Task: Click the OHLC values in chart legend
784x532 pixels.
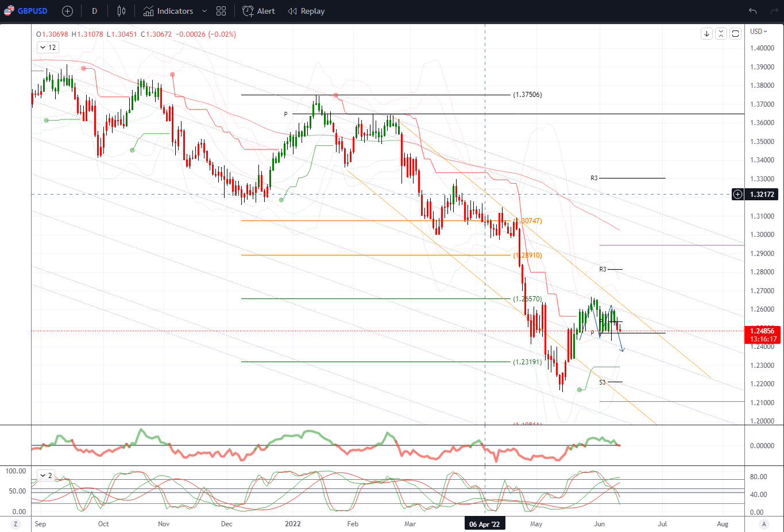Action: 136,34
